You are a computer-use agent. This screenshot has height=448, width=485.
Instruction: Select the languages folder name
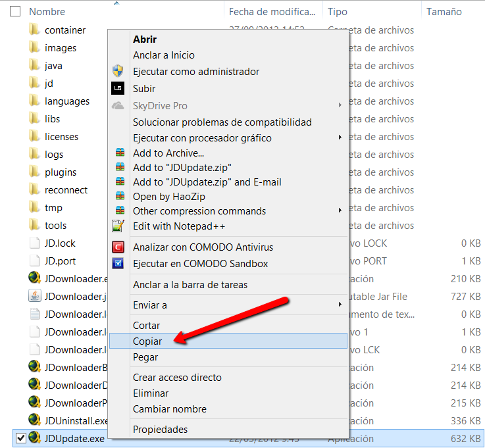coord(67,101)
